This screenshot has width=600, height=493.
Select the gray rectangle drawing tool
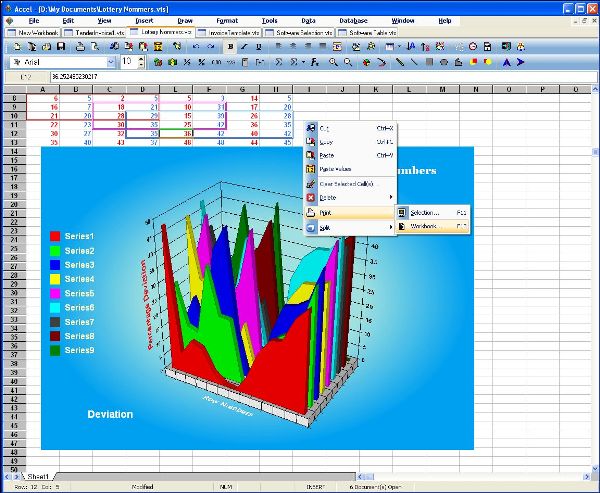[x=429, y=62]
